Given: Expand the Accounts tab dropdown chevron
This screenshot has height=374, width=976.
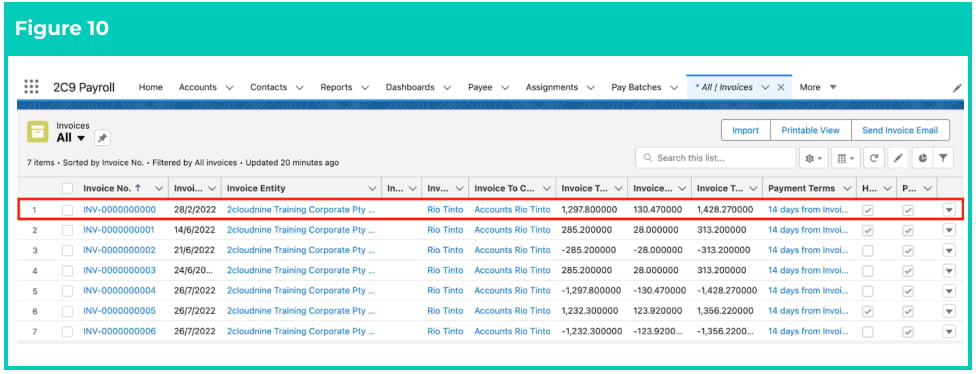Looking at the screenshot, I should click(x=230, y=88).
